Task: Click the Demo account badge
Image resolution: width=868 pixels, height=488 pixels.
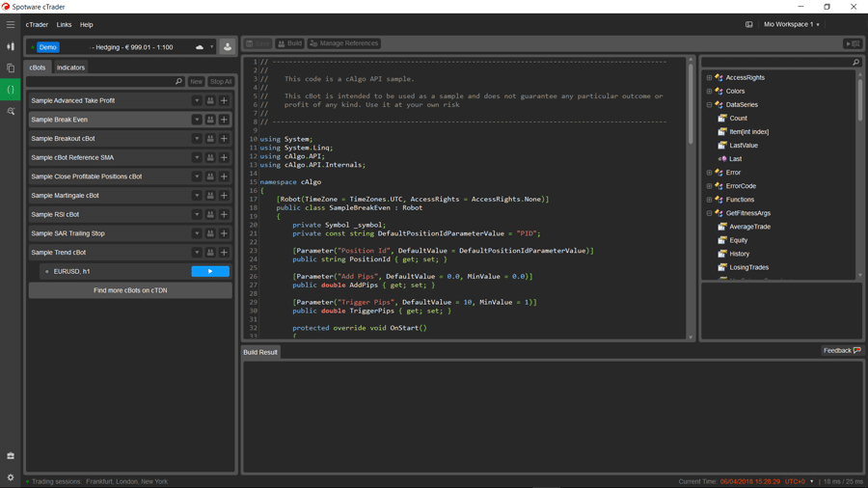Action: click(47, 47)
